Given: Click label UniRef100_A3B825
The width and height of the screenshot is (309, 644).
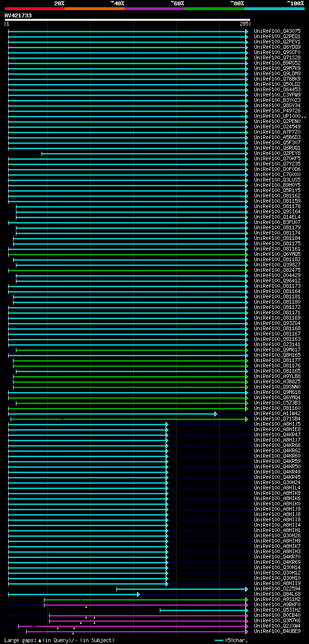Looking at the screenshot, I should (x=277, y=381).
